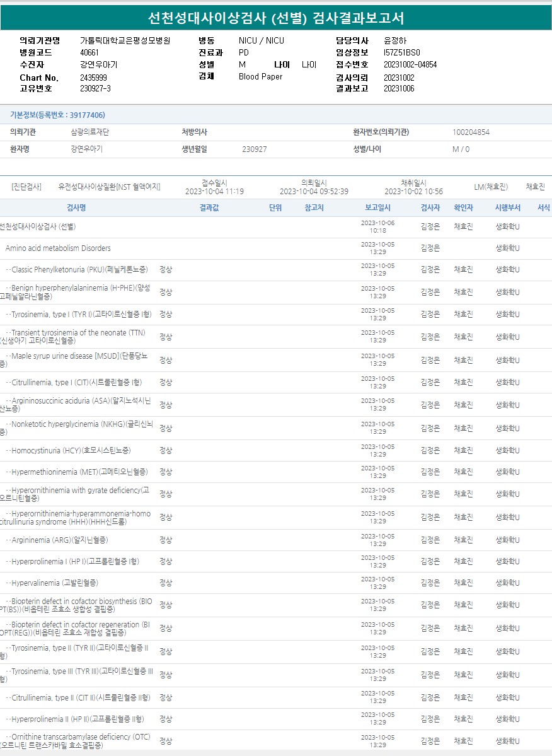Select the 시행부서 column header
The image size is (552, 756).
click(x=507, y=207)
